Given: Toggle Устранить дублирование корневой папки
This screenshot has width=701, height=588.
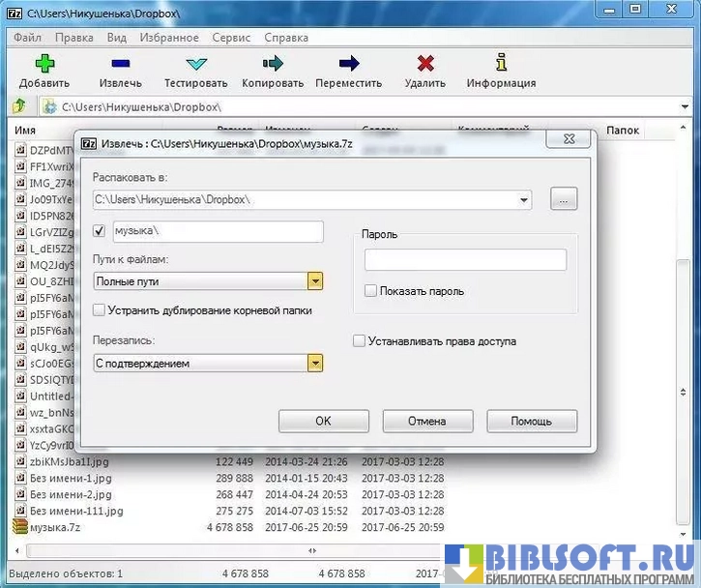Looking at the screenshot, I should click(100, 309).
